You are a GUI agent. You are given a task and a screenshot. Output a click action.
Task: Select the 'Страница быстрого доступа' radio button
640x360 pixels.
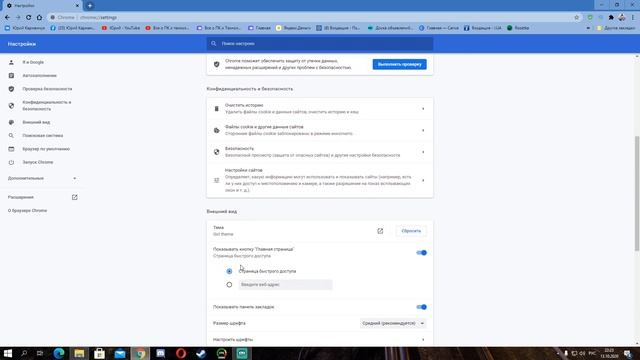pyautogui.click(x=229, y=271)
